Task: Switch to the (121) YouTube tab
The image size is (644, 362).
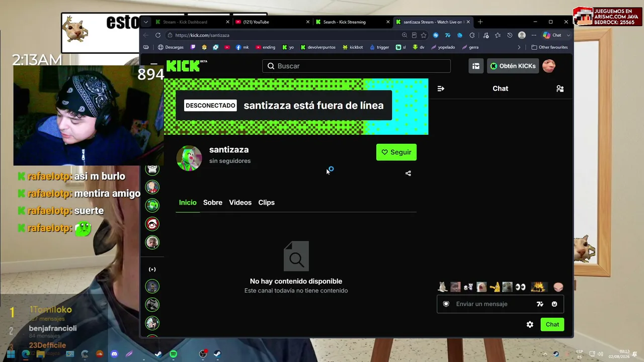Action: 273,22
